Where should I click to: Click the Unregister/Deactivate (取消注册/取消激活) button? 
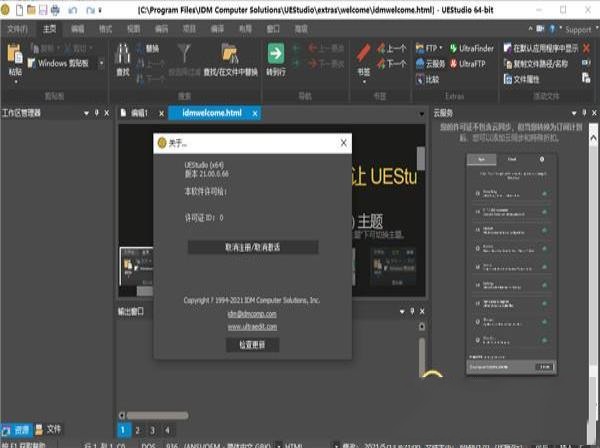point(251,246)
